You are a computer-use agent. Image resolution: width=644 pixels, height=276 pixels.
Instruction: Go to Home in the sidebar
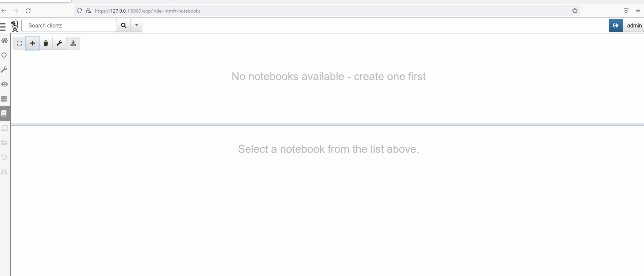[x=4, y=40]
